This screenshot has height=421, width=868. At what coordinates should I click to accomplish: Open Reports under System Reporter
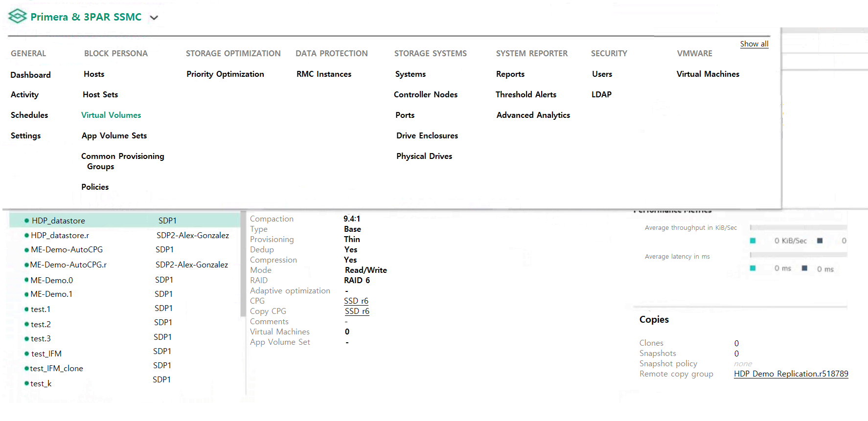[x=510, y=74]
